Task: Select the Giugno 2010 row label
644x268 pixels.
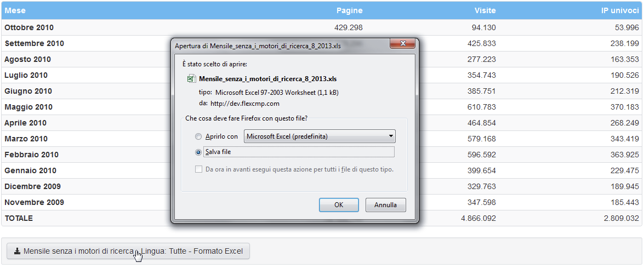Action: click(x=27, y=91)
